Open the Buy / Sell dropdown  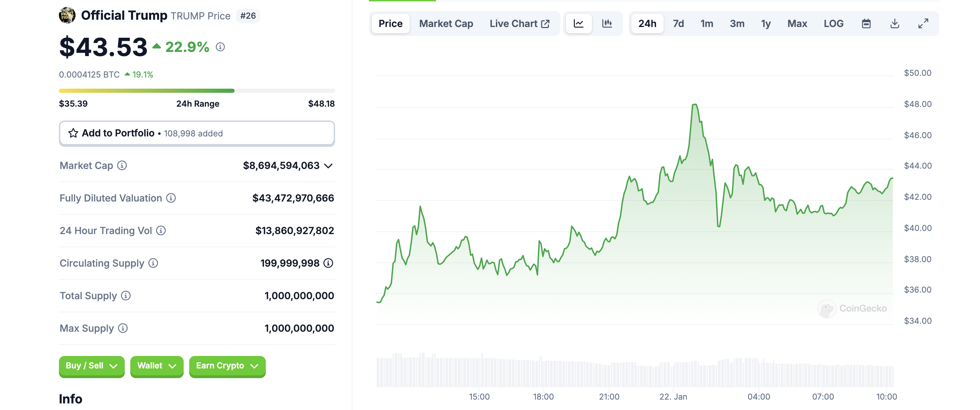point(92,366)
